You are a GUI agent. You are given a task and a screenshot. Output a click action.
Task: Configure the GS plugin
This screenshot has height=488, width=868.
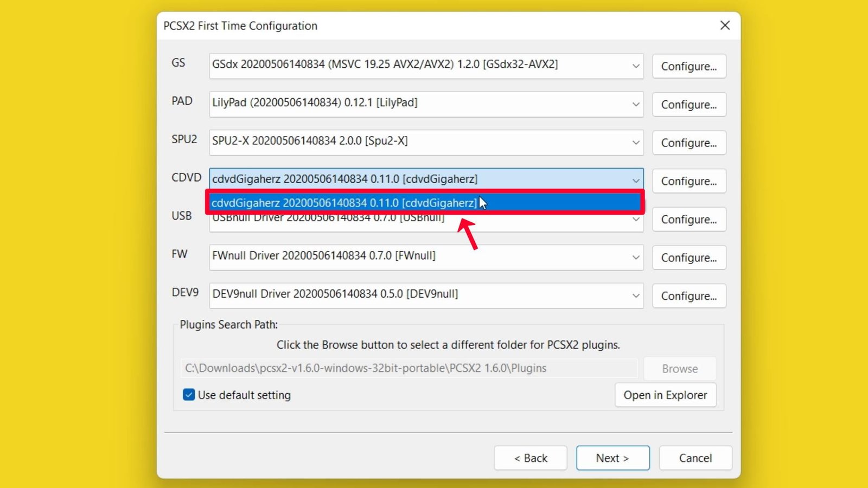[689, 66]
